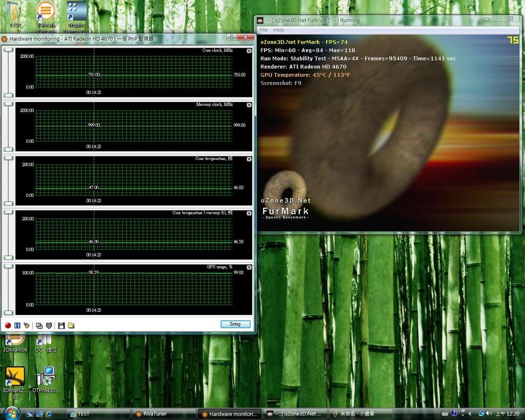The height and width of the screenshot is (420, 525).
Task: Pause the hardware monitoring graphs
Action: [x=17, y=325]
